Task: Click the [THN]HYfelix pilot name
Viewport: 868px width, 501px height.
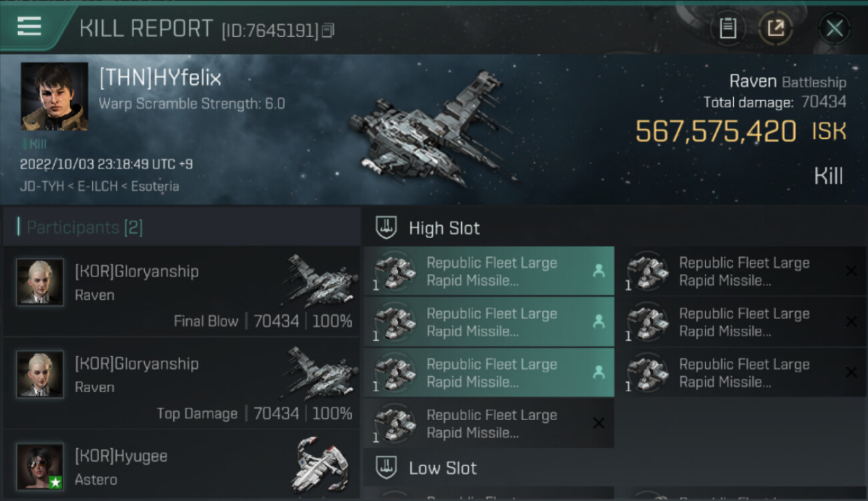Action: coord(160,79)
